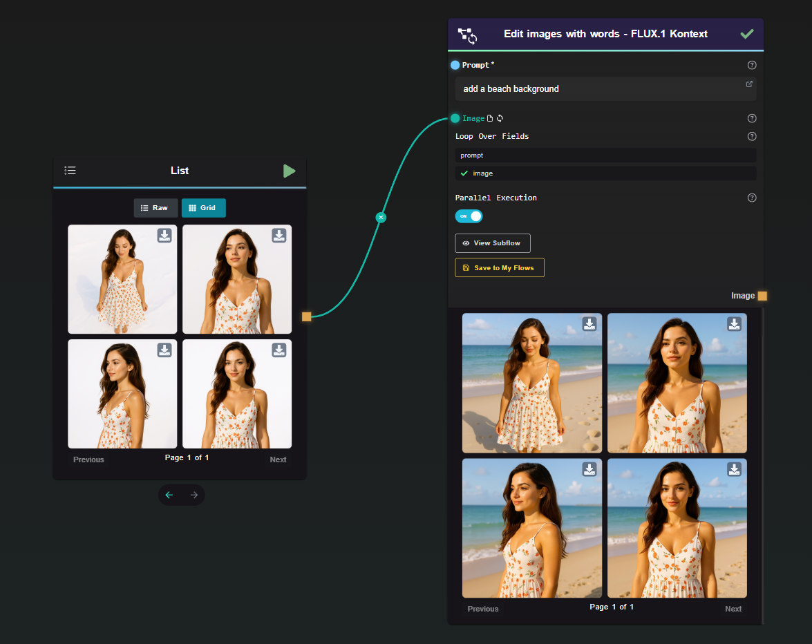Click the help icon next to Parallel Execution

click(x=752, y=198)
